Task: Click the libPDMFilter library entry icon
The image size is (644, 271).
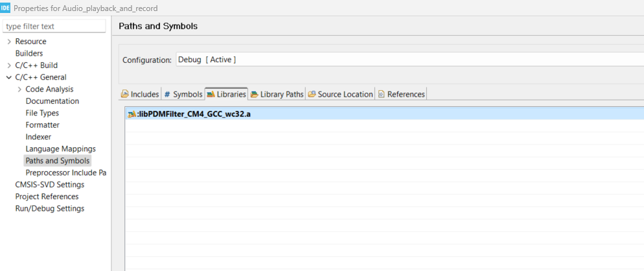Action: pyautogui.click(x=132, y=114)
